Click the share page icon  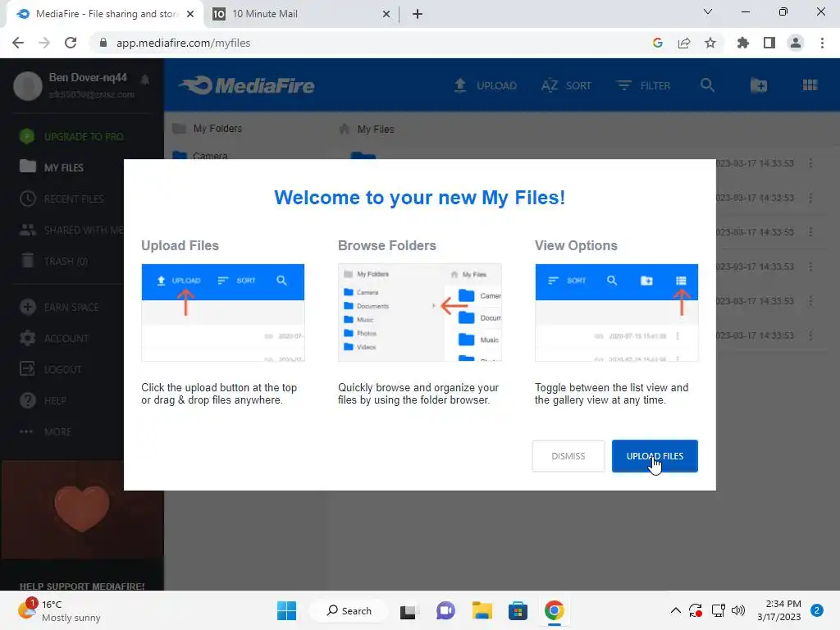(684, 43)
